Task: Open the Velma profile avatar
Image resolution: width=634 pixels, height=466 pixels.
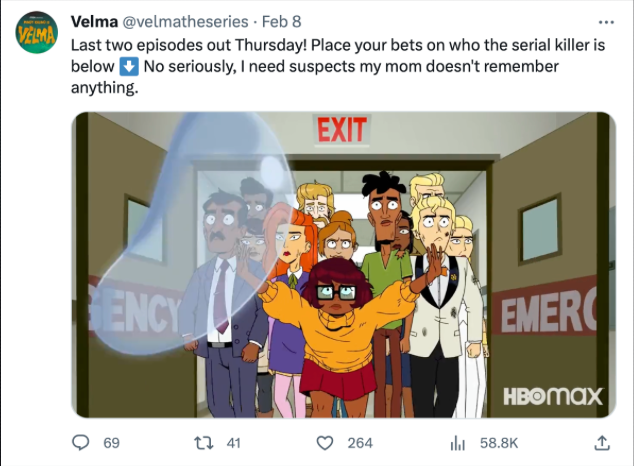Action: [36, 32]
